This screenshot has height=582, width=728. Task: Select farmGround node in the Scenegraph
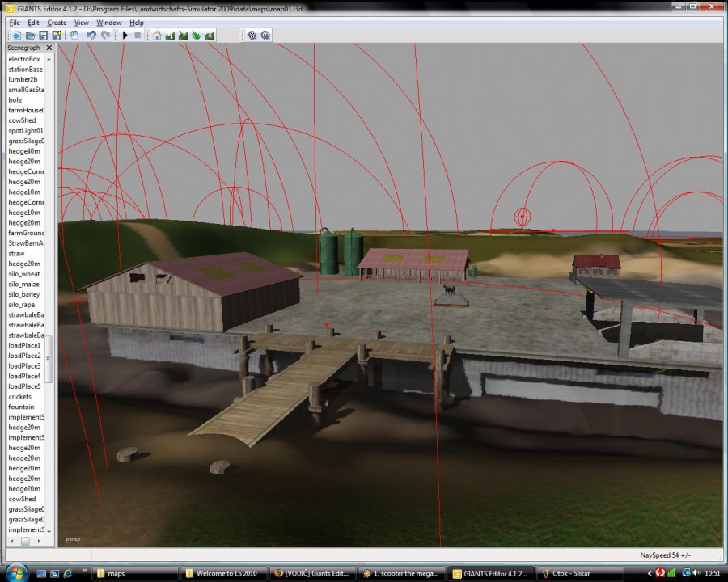(26, 233)
